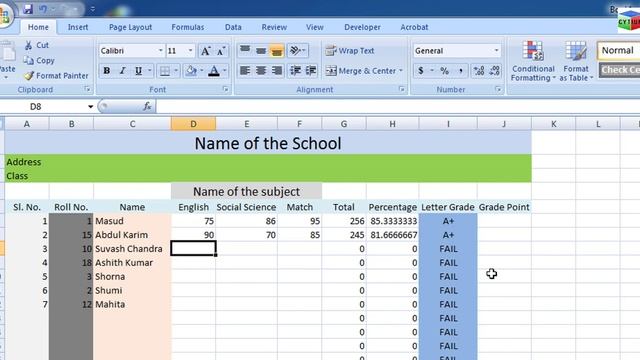Open Conditional Formatting menu
This screenshot has height=360, width=640.
533,61
